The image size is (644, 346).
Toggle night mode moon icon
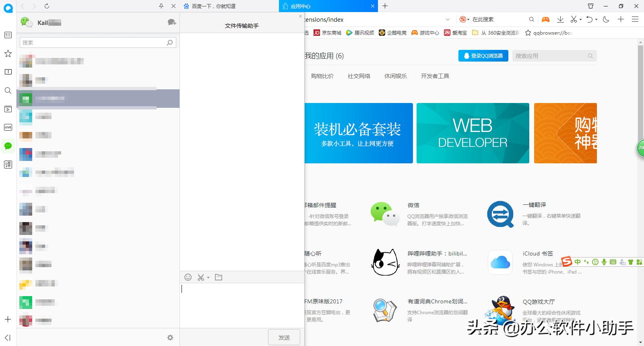coord(606,19)
